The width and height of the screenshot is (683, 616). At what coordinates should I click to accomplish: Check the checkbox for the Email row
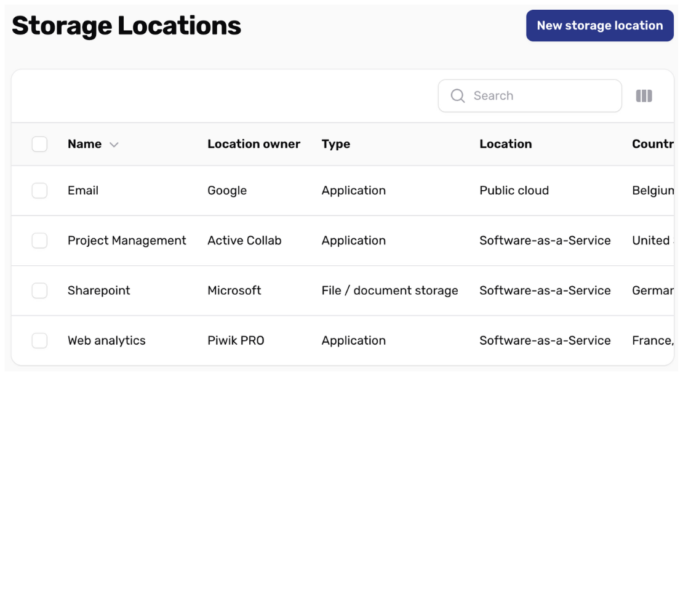(39, 190)
